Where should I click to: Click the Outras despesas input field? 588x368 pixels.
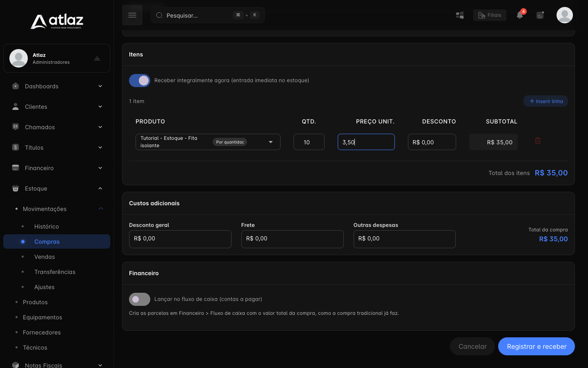pyautogui.click(x=405, y=239)
